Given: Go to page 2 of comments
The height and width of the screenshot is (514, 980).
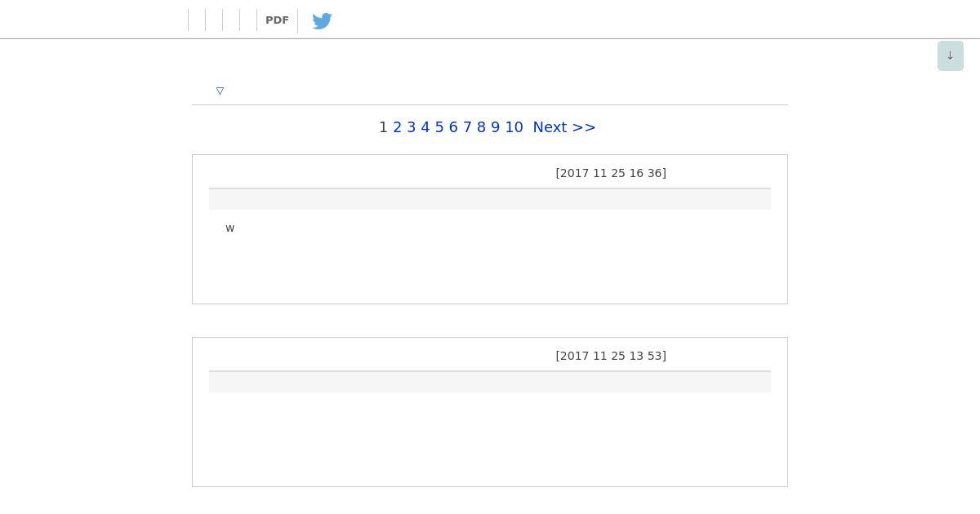Looking at the screenshot, I should pos(397,127).
